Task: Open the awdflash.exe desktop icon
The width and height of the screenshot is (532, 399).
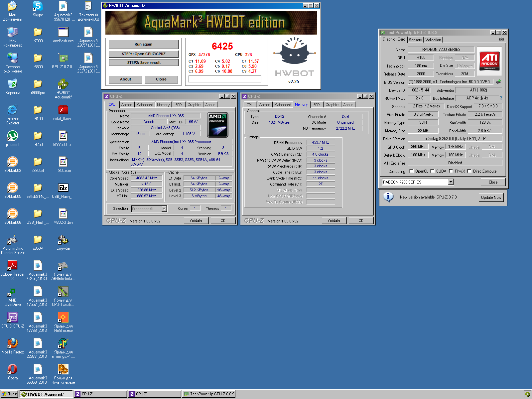Action: click(x=63, y=32)
